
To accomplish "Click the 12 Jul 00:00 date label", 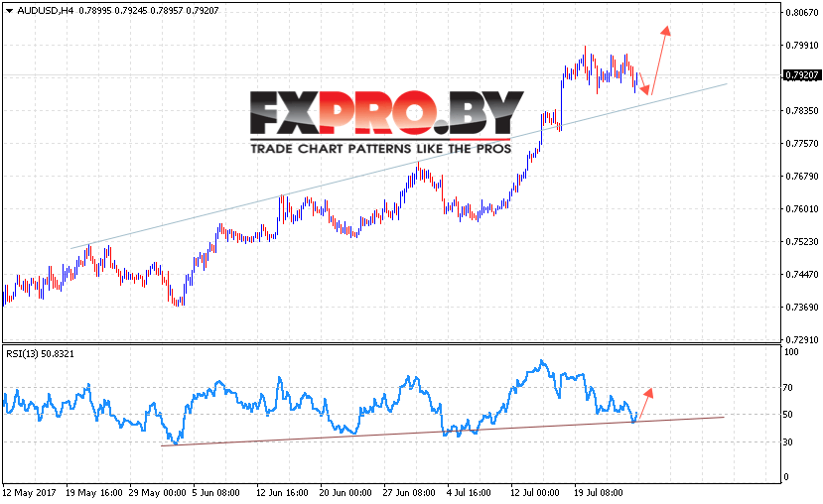I will [x=535, y=493].
